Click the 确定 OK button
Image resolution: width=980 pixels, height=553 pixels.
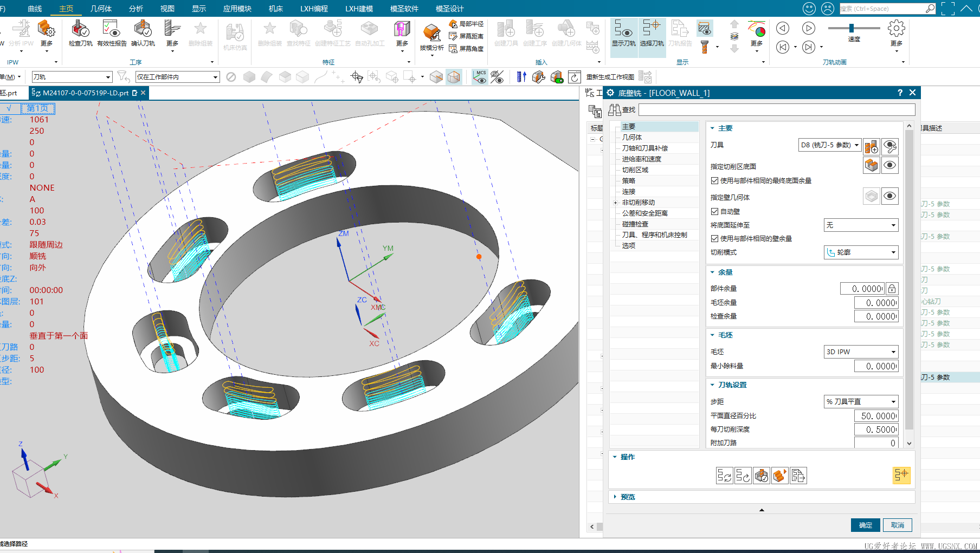(x=866, y=525)
